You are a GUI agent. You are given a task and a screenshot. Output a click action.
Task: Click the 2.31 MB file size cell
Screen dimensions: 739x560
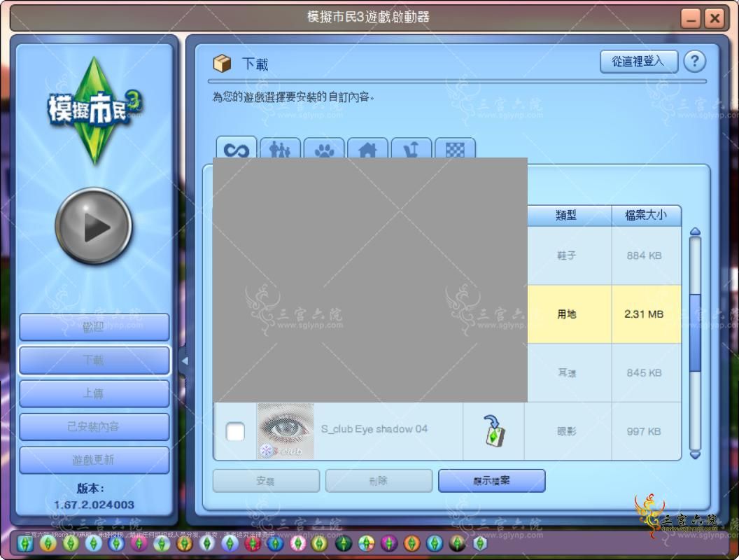646,314
